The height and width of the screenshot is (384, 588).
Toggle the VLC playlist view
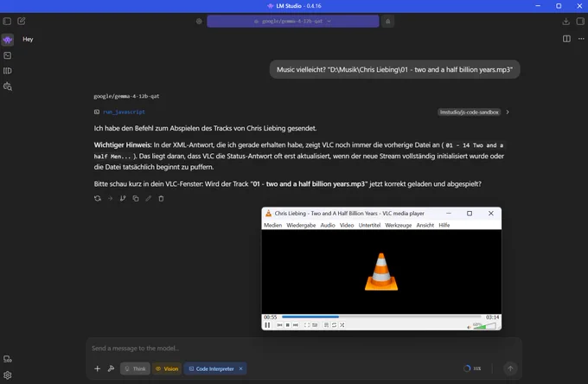pos(326,324)
